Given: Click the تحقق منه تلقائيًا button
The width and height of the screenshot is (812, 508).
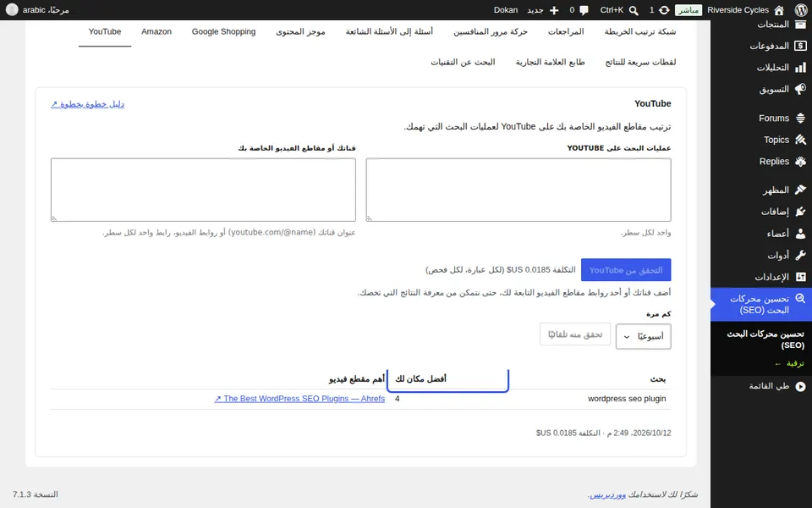Looking at the screenshot, I should pos(575,334).
